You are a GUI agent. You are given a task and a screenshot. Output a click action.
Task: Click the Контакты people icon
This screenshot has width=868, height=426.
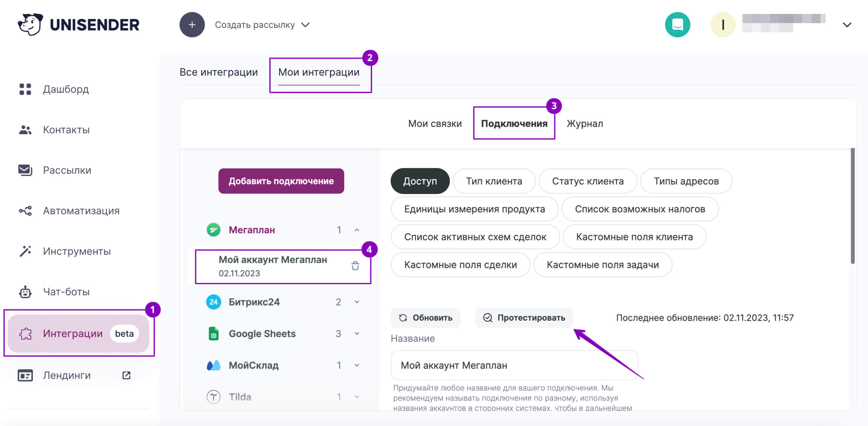tap(25, 130)
